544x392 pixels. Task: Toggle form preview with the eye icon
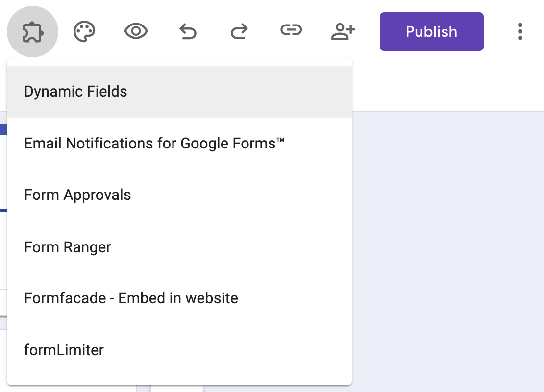(136, 32)
